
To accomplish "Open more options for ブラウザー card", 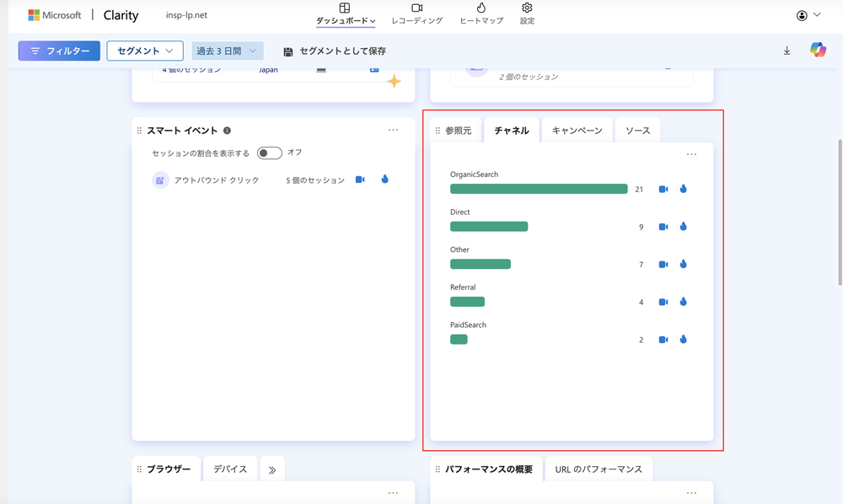I will tap(393, 493).
